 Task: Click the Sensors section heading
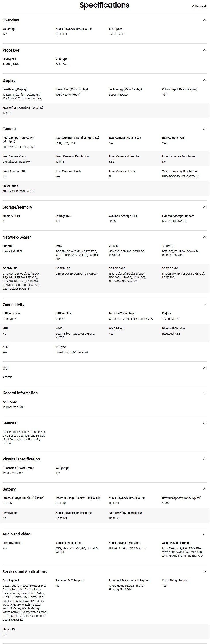pos(9,423)
